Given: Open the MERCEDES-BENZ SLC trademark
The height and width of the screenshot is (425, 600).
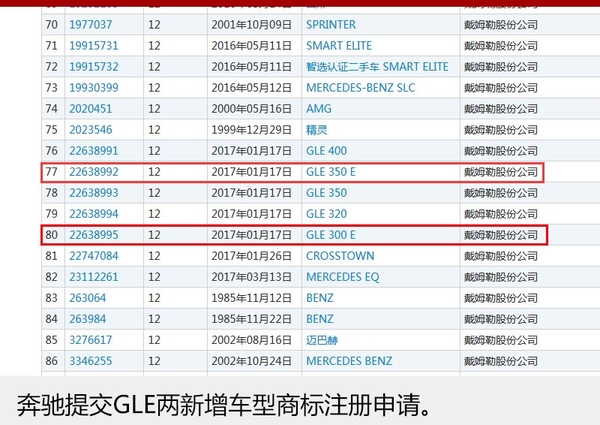Looking at the screenshot, I should 360,88.
